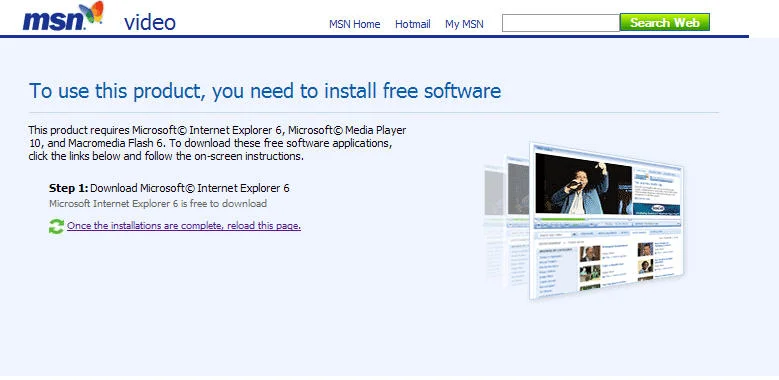Open the MSN Home link
Screen dimensions: 779x380
click(x=354, y=24)
